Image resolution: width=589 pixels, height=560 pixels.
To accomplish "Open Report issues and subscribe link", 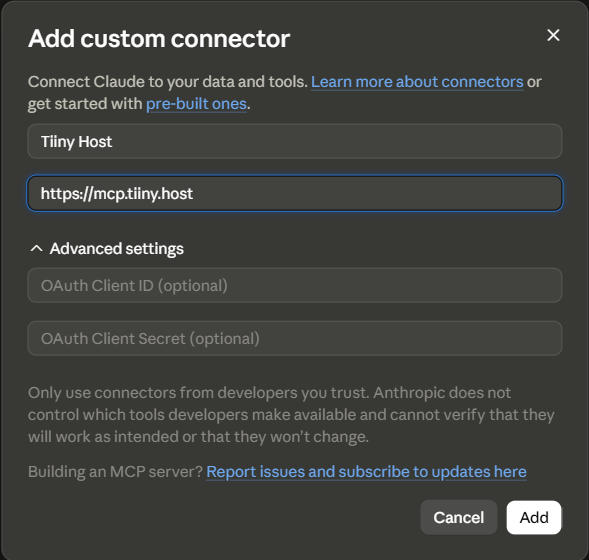I will (366, 472).
